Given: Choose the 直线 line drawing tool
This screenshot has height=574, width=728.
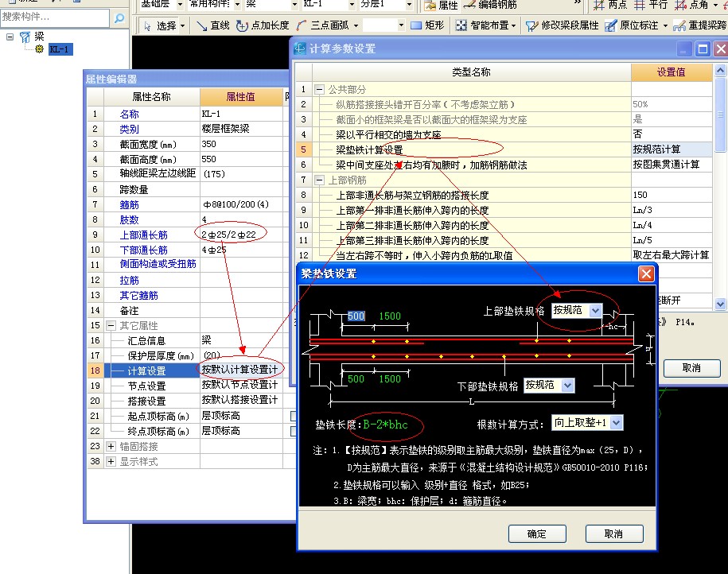Looking at the screenshot, I should click(213, 25).
